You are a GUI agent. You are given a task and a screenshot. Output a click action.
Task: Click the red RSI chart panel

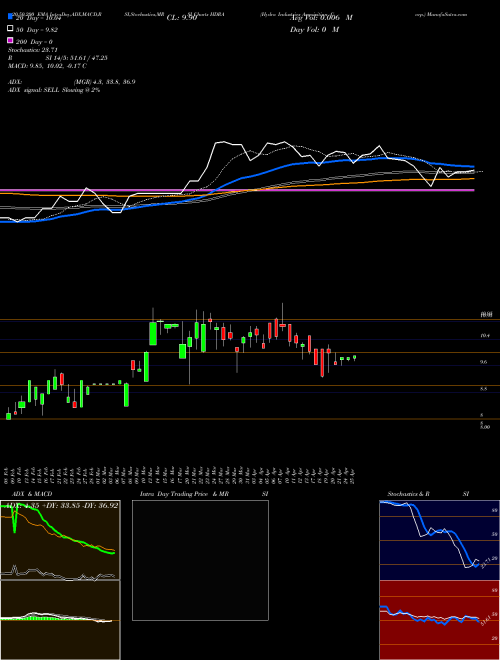(x=439, y=620)
